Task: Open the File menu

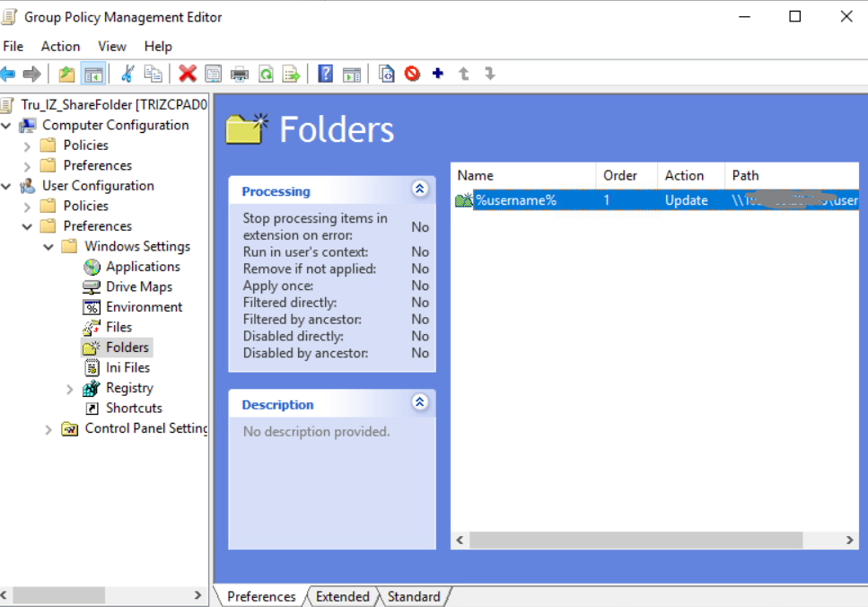Action: tap(13, 47)
